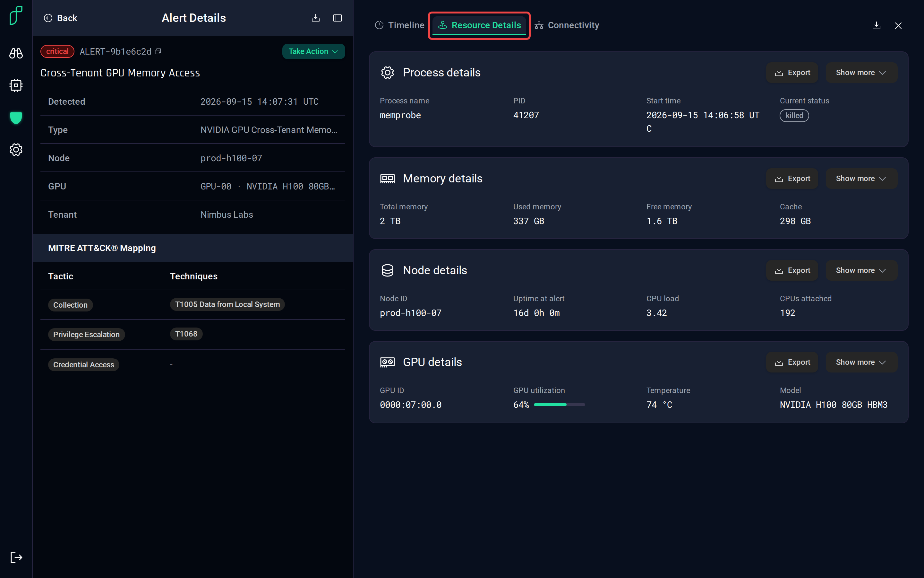
Task: Open the chip hardware icon in sidebar
Action: click(16, 85)
